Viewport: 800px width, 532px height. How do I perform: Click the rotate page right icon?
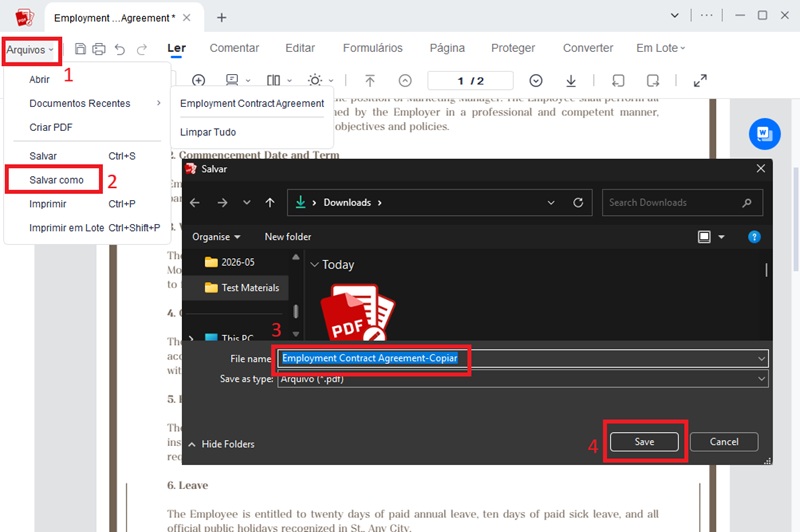[x=653, y=81]
